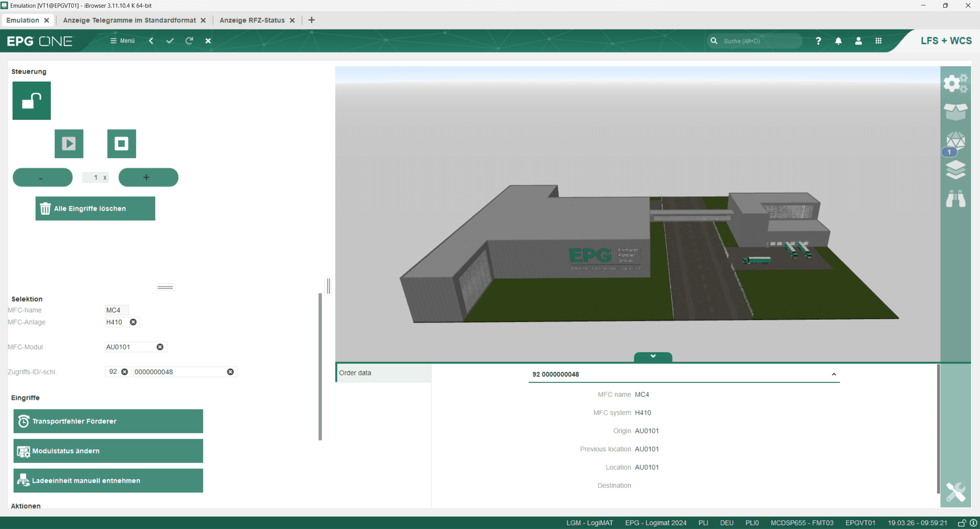Click EPG - Logimat 2024 status entry
Image resolution: width=980 pixels, height=529 pixels.
pyautogui.click(x=656, y=523)
